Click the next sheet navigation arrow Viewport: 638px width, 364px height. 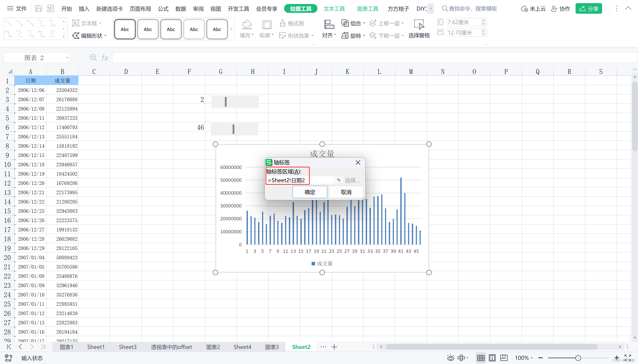pos(32,347)
